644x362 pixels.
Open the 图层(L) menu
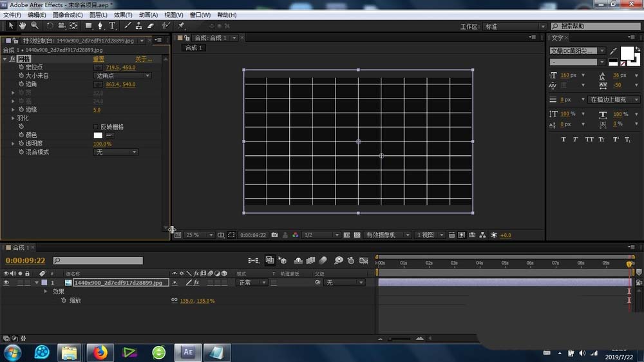[x=99, y=15]
